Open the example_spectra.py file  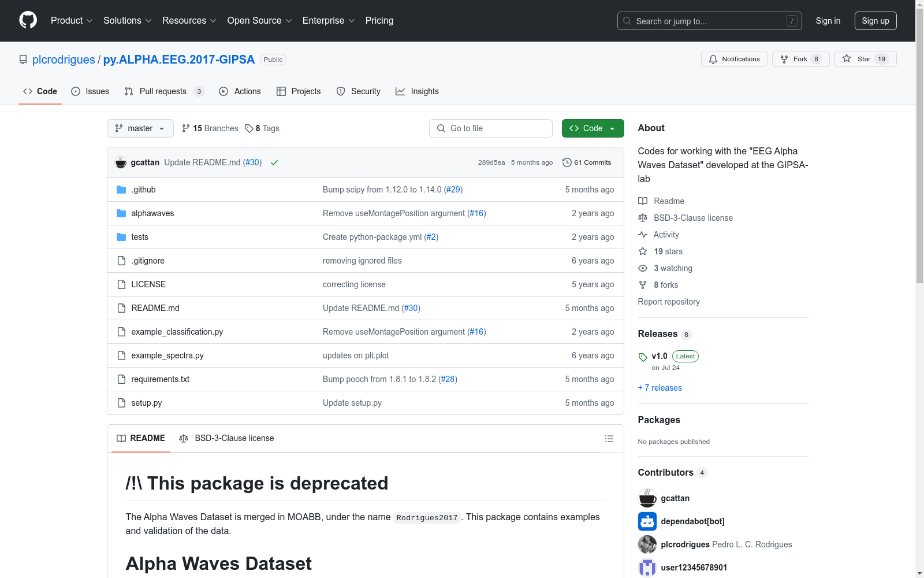click(167, 355)
